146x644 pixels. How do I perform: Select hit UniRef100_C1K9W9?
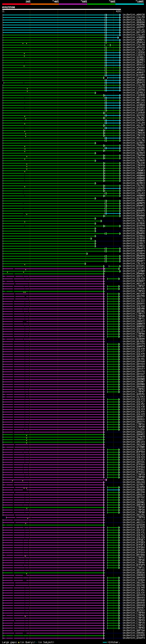pos(134,271)
